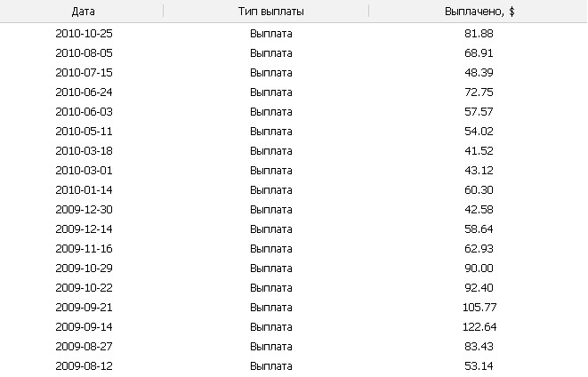The image size is (588, 377).
Task: Select the 42.58 payout amount
Action: [479, 210]
